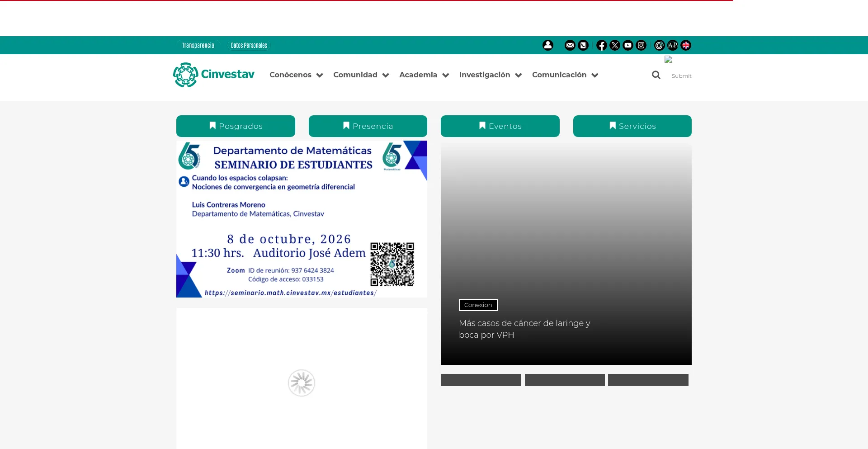Click the Submit search button
The width and height of the screenshot is (868, 449).
tap(681, 76)
